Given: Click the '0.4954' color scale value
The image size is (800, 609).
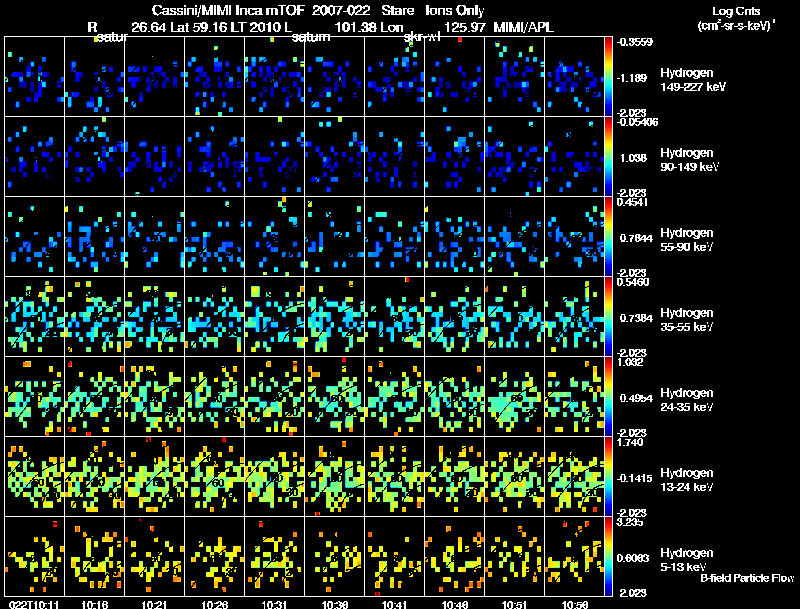Looking at the screenshot, I should tap(636, 398).
